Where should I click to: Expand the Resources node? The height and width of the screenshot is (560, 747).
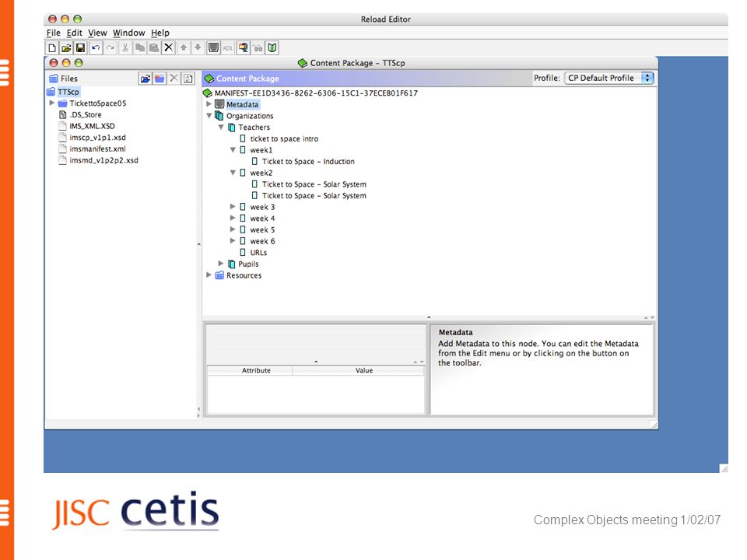tap(209, 275)
